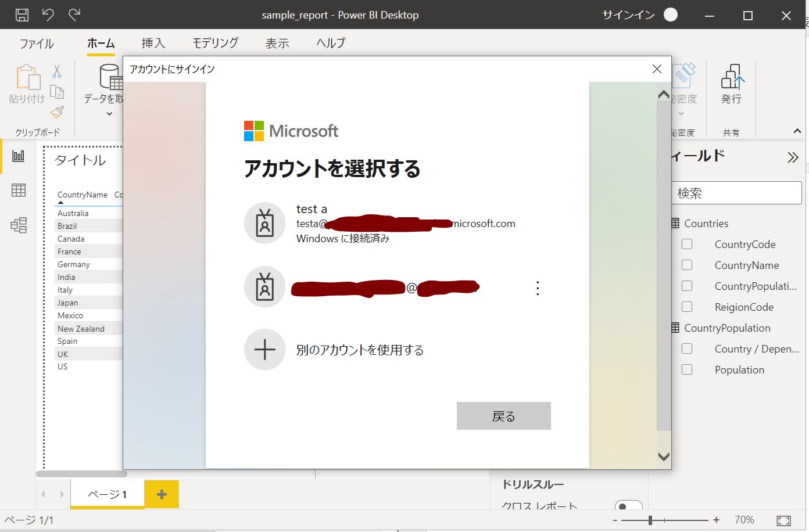The image size is (809, 532).
Task: Collapse the ribbon with the up chevron
Action: [x=797, y=131]
